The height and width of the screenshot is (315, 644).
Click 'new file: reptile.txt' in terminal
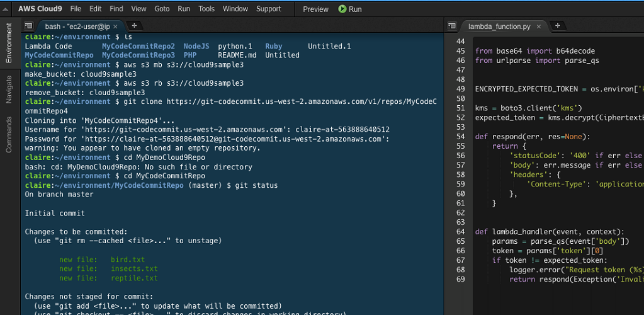[108, 278]
